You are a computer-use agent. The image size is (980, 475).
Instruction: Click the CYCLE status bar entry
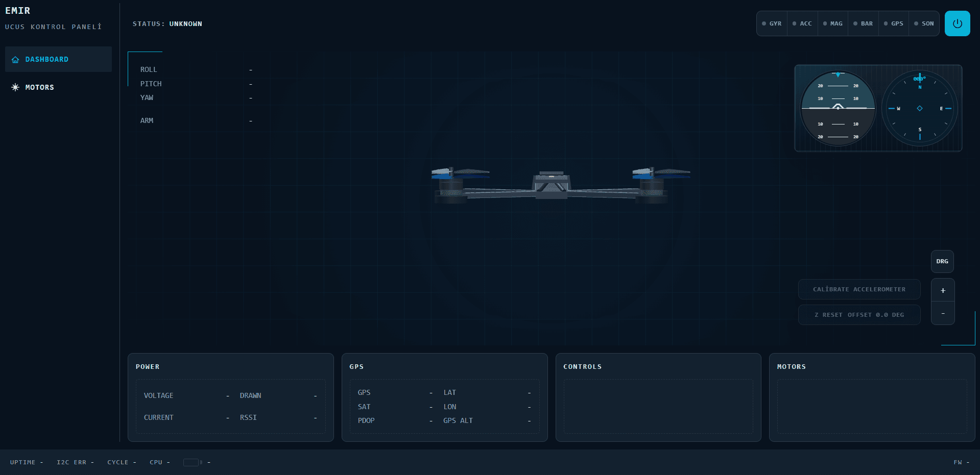(x=122, y=462)
